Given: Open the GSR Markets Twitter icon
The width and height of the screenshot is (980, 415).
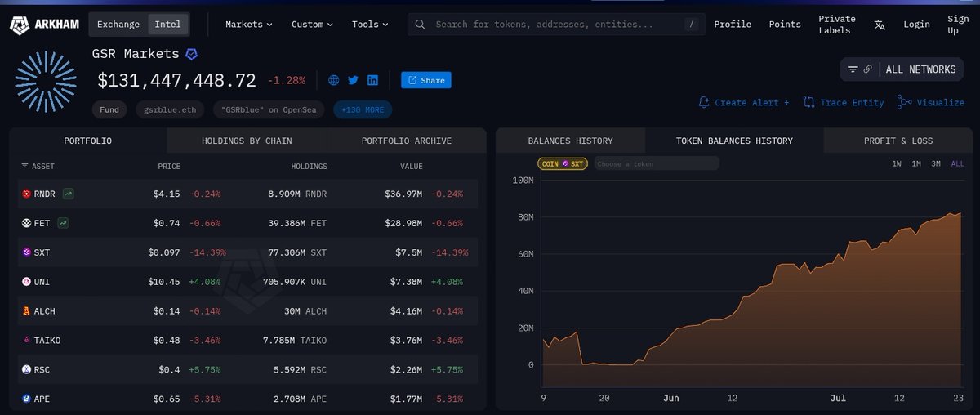Looking at the screenshot, I should (x=353, y=80).
